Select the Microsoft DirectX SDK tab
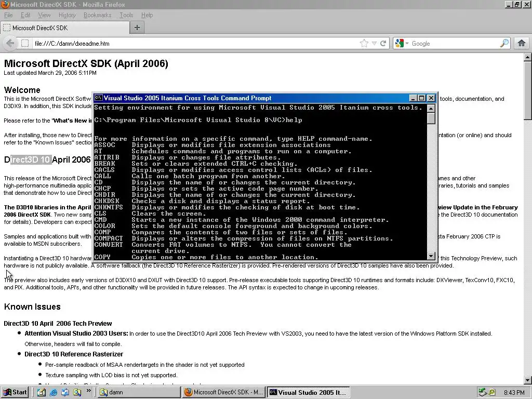 (65, 28)
